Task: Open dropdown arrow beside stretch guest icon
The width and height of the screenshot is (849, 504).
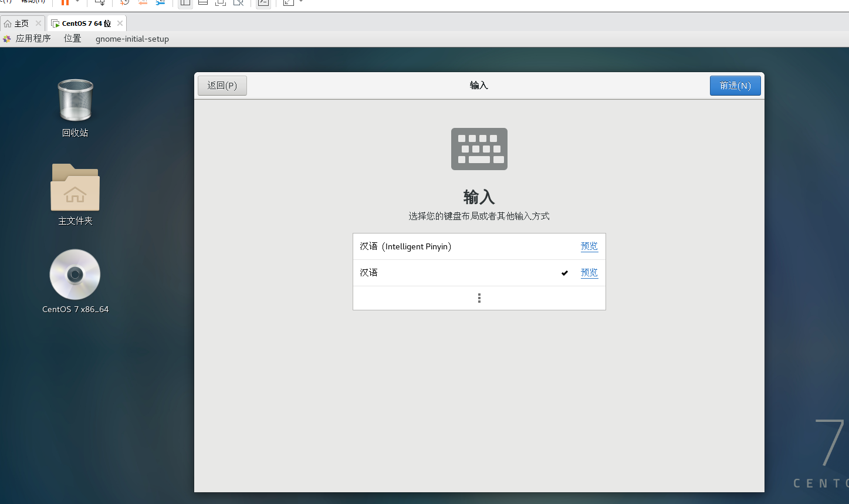Action: point(301,2)
